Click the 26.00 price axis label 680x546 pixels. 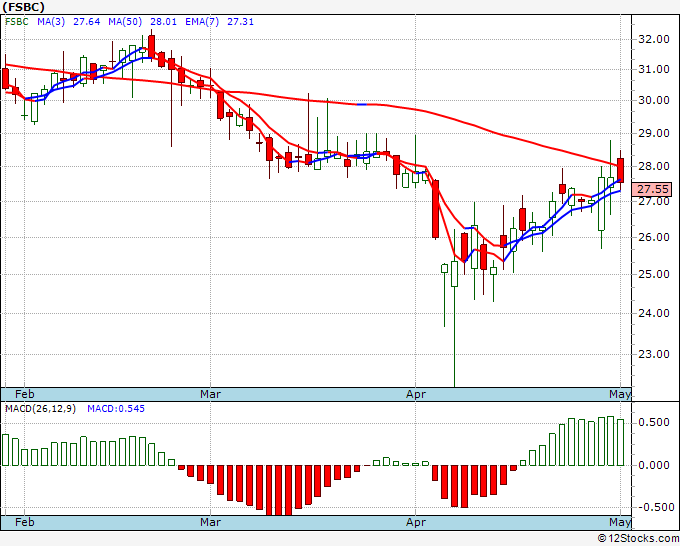click(654, 237)
